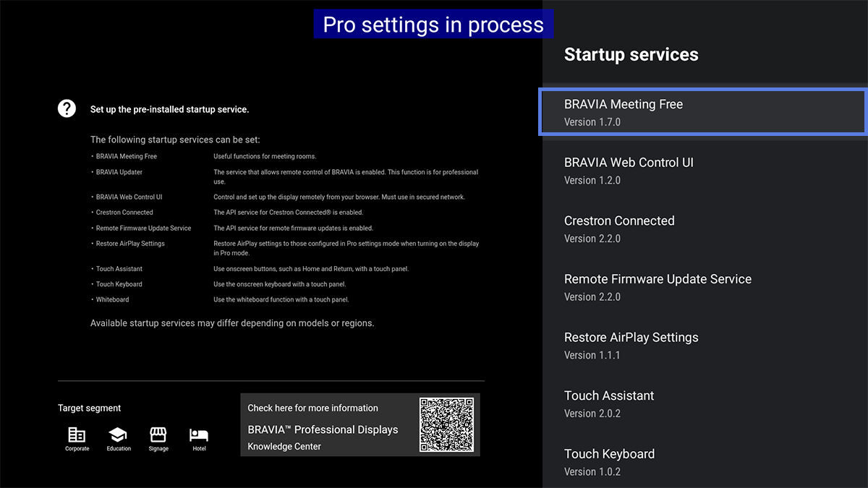This screenshot has width=868, height=488.
Task: Click the Knowledge Center QR code
Action: (446, 424)
